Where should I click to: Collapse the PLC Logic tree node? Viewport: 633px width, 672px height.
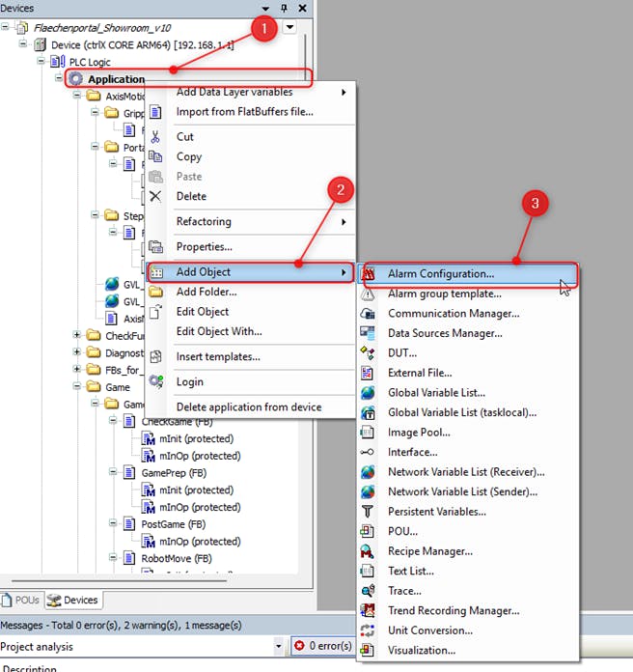click(42, 62)
